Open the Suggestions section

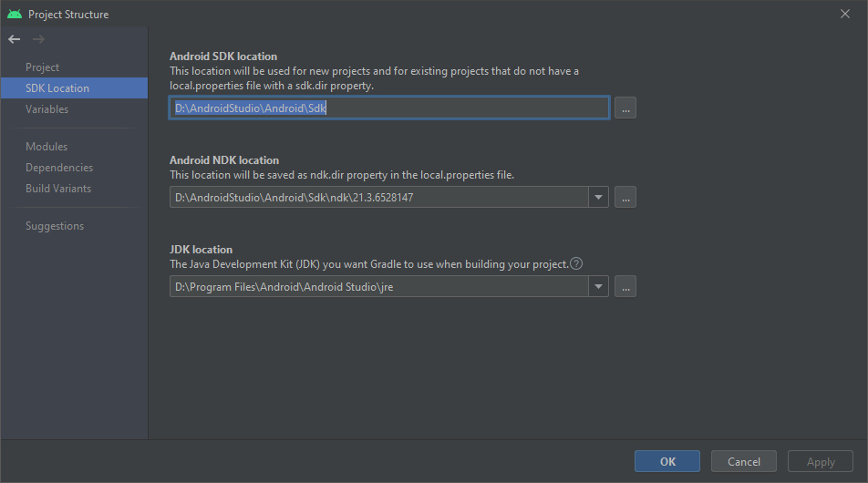coord(55,226)
